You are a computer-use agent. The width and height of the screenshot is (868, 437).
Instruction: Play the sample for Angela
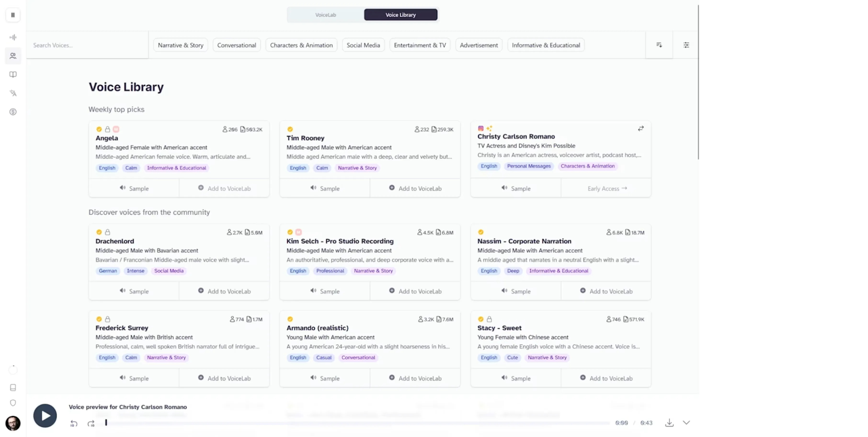coord(134,188)
